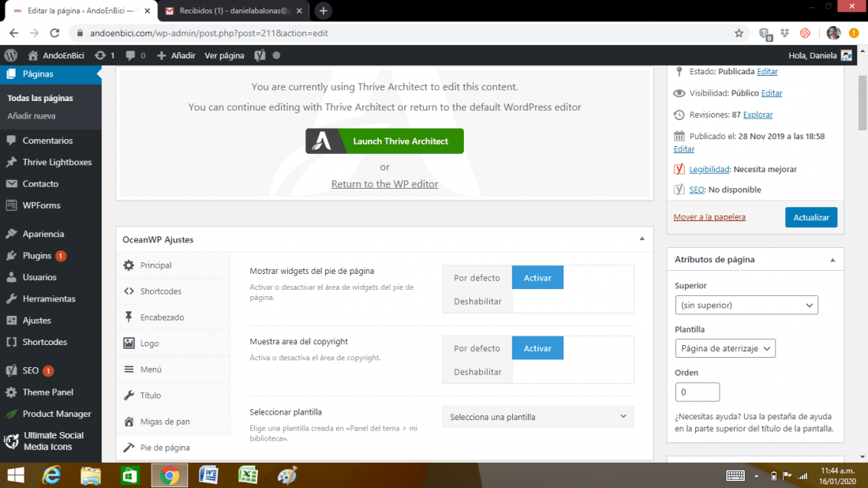Click the Thrive Architect logo icon
The height and width of the screenshot is (488, 868).
322,141
